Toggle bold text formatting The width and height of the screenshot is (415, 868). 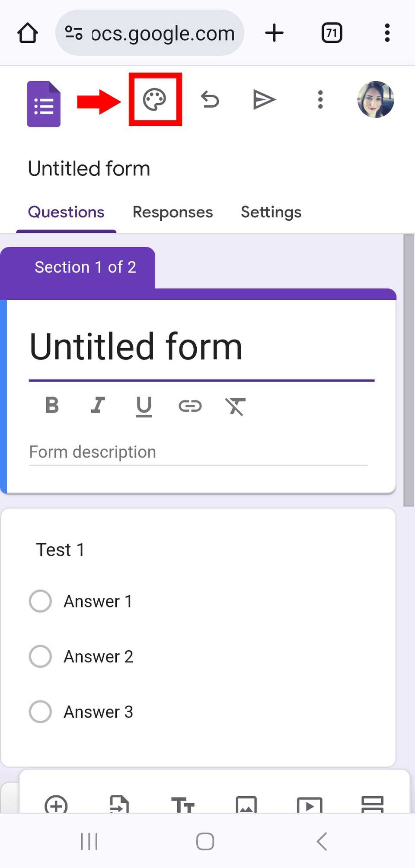[x=51, y=405]
